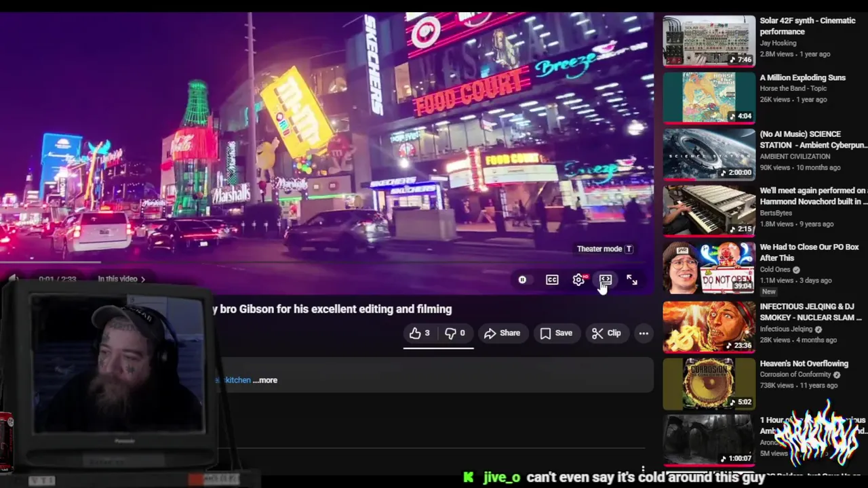
Task: Open Cold Ones channel name
Action: coord(775,269)
